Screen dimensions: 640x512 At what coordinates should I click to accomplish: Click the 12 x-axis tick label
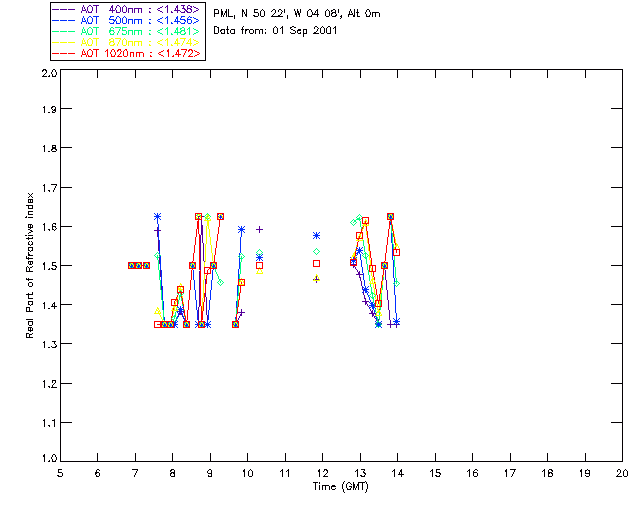pos(322,473)
